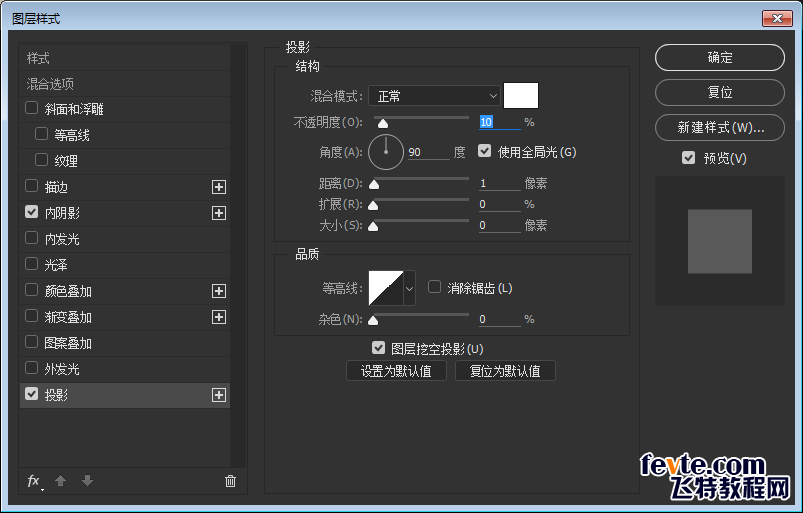Viewport: 803px width, 513px height.
Task: Toggle 消除锯齿 checkbox
Action: coord(434,287)
